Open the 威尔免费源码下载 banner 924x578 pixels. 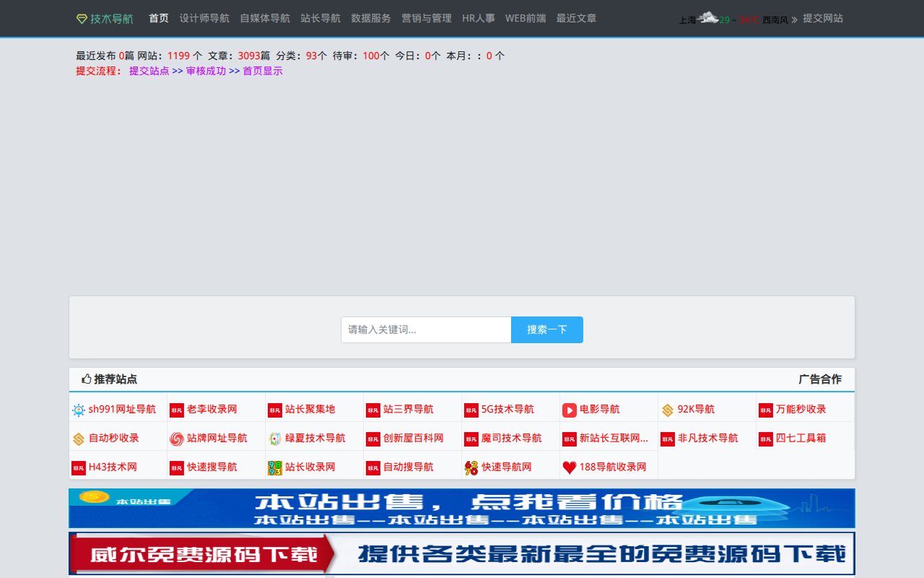pyautogui.click(x=462, y=553)
